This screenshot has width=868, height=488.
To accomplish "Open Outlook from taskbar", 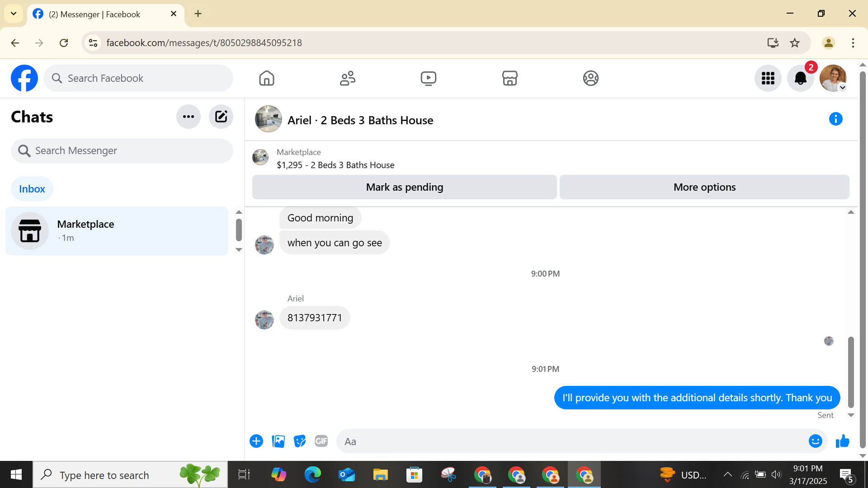I will 346,475.
